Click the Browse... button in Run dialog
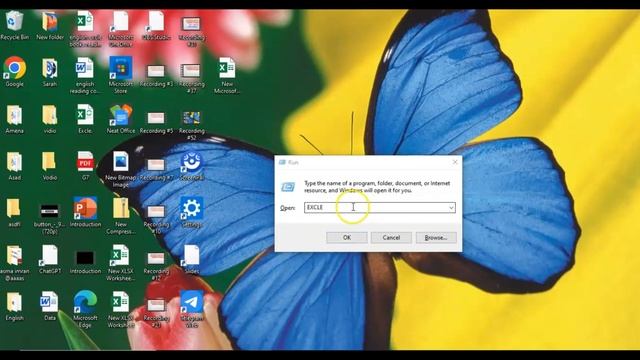Viewport: 640px width, 360px height. coord(436,238)
